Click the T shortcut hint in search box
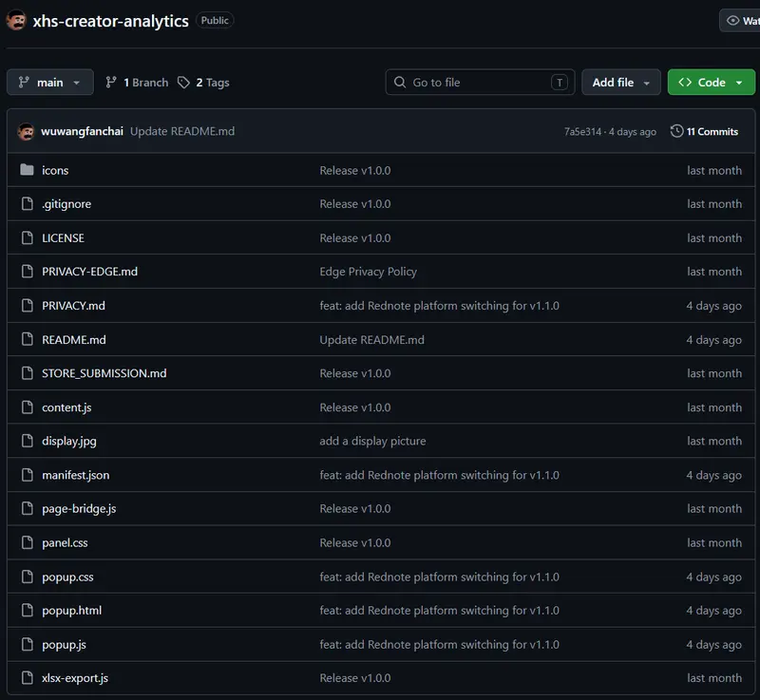Viewport: 760px width, 700px height. pos(560,83)
